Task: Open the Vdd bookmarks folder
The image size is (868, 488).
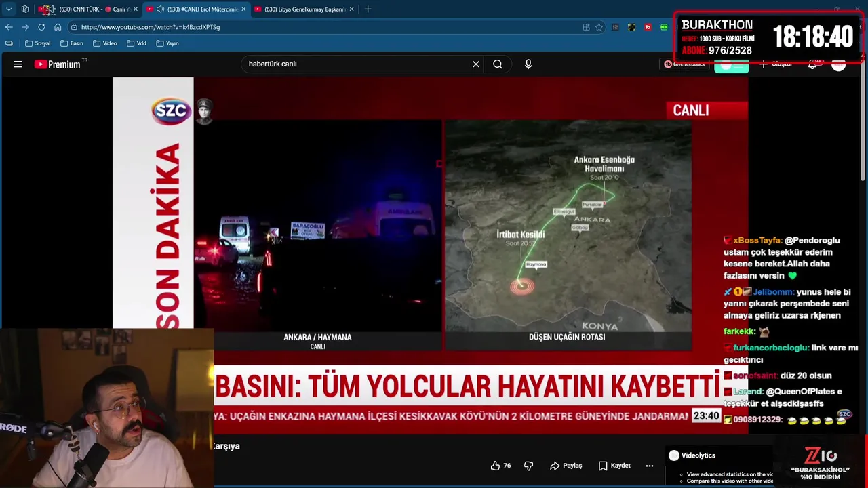Action: click(136, 43)
